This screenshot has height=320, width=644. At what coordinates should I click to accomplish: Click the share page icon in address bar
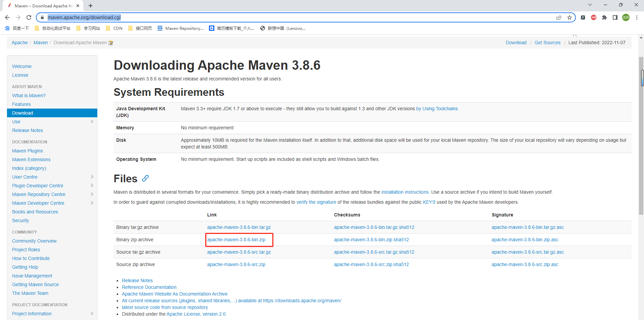[x=559, y=17]
